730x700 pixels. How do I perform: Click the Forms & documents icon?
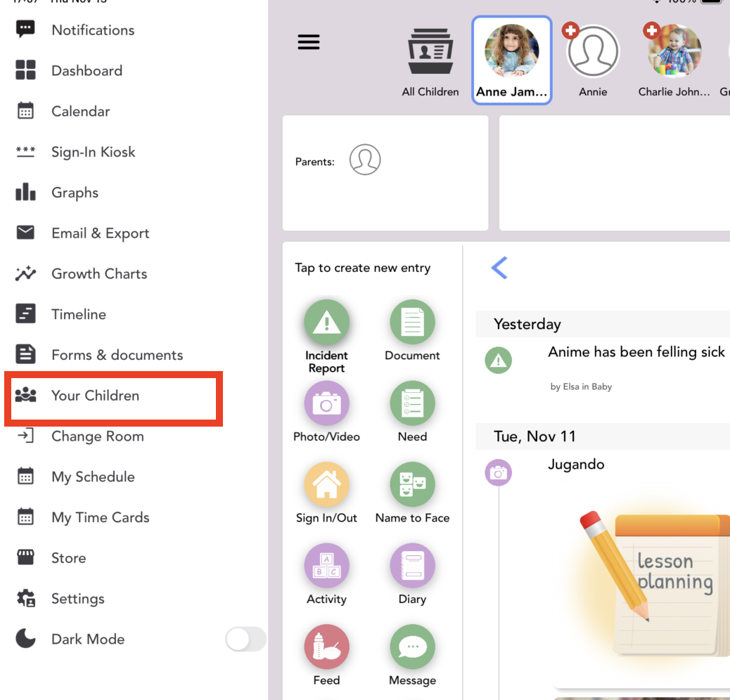[25, 354]
